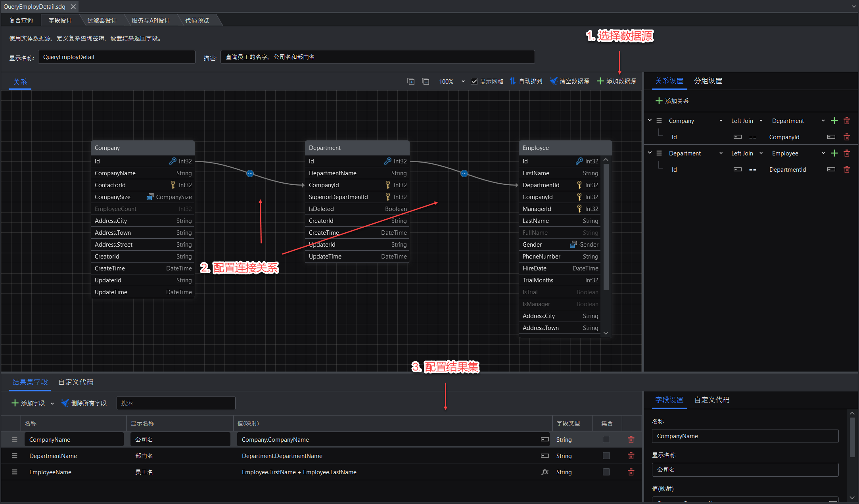
Task: Toggle aggregate checkbox for DepartmentName
Action: [x=606, y=456]
